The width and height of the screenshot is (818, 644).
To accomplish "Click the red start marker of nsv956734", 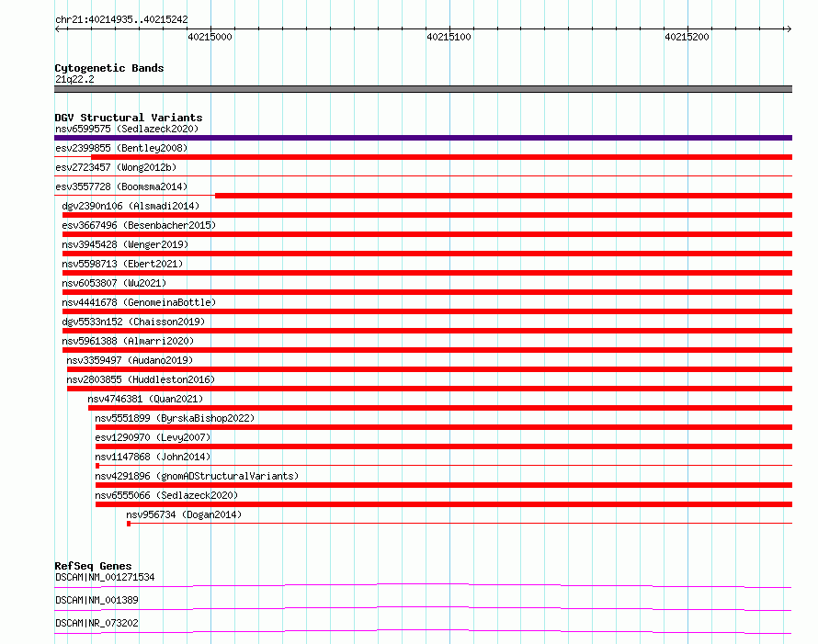I will pyautogui.click(x=129, y=524).
